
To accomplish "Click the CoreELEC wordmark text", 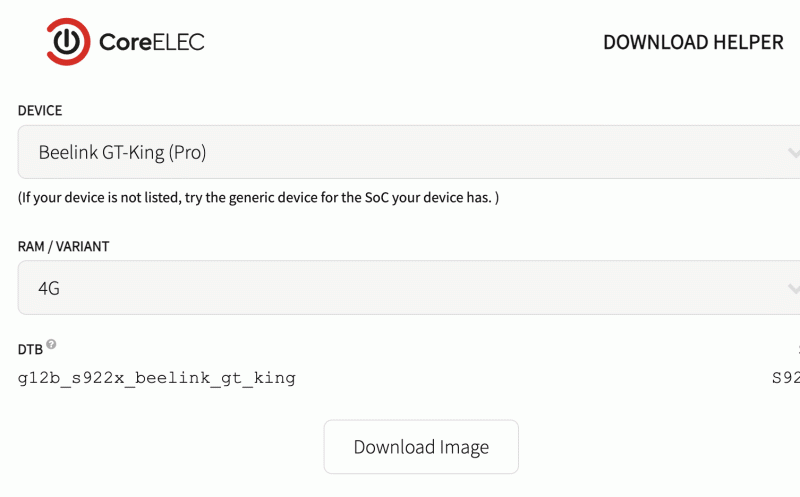I will pyautogui.click(x=152, y=42).
